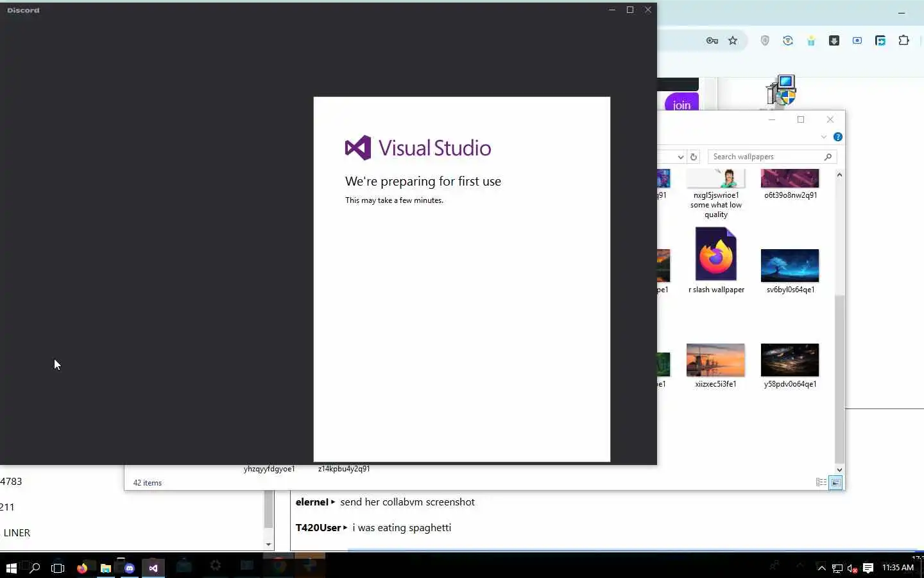
Task: Select Visual Studio taskbar icon
Action: pyautogui.click(x=153, y=568)
